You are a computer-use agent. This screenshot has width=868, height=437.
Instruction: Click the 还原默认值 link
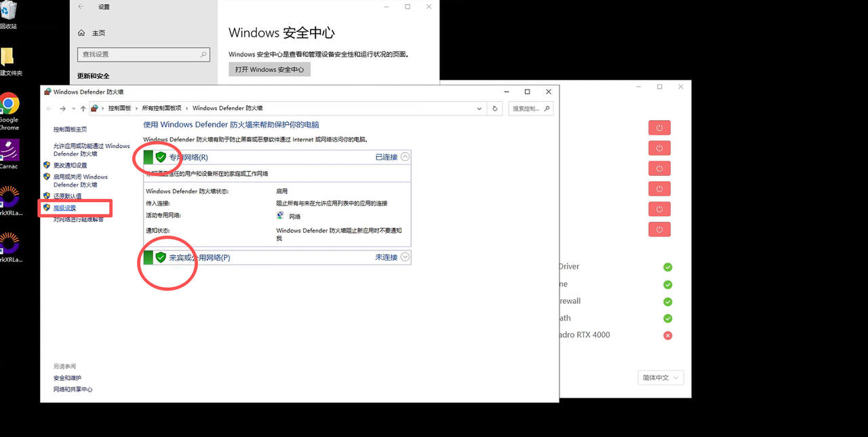67,196
